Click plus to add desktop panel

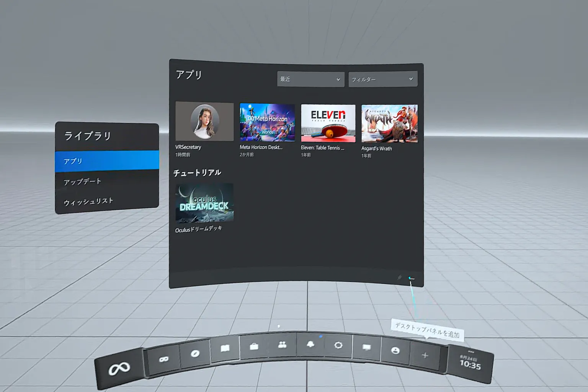425,355
